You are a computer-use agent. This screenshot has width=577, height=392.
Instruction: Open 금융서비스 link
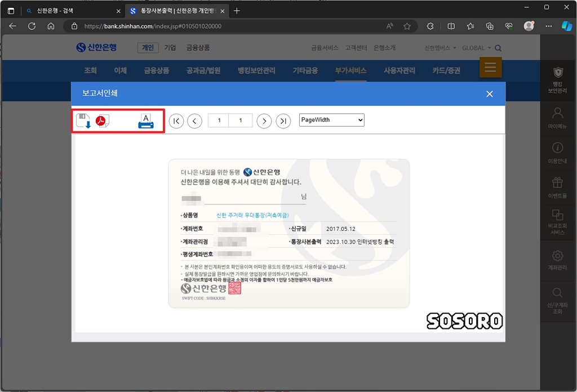click(x=325, y=48)
